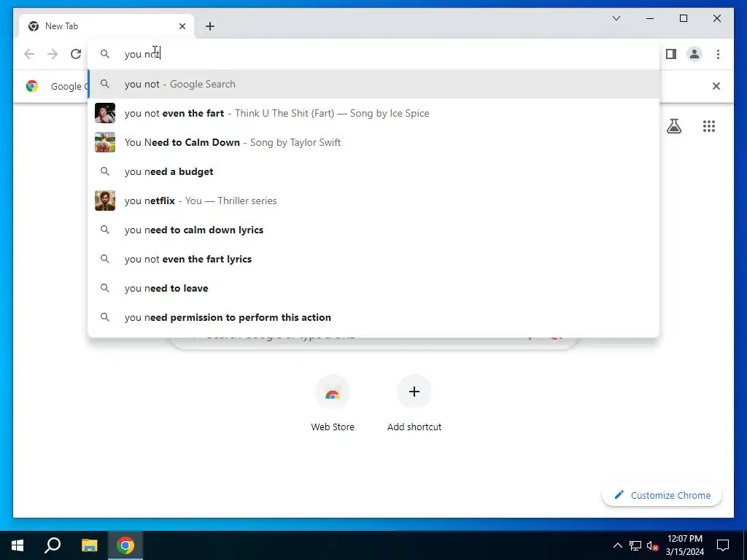Click the Chrome logo in the info bar
This screenshot has height=560, width=747.
click(32, 86)
